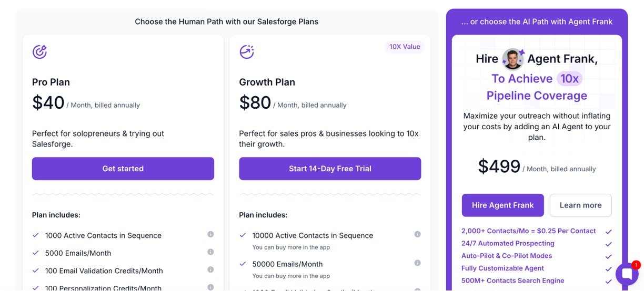Info icon for 100 Email Validation Credits

point(210,269)
